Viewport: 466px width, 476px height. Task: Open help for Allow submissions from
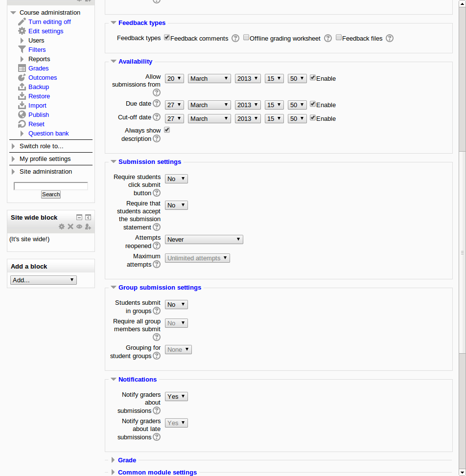[x=157, y=92]
